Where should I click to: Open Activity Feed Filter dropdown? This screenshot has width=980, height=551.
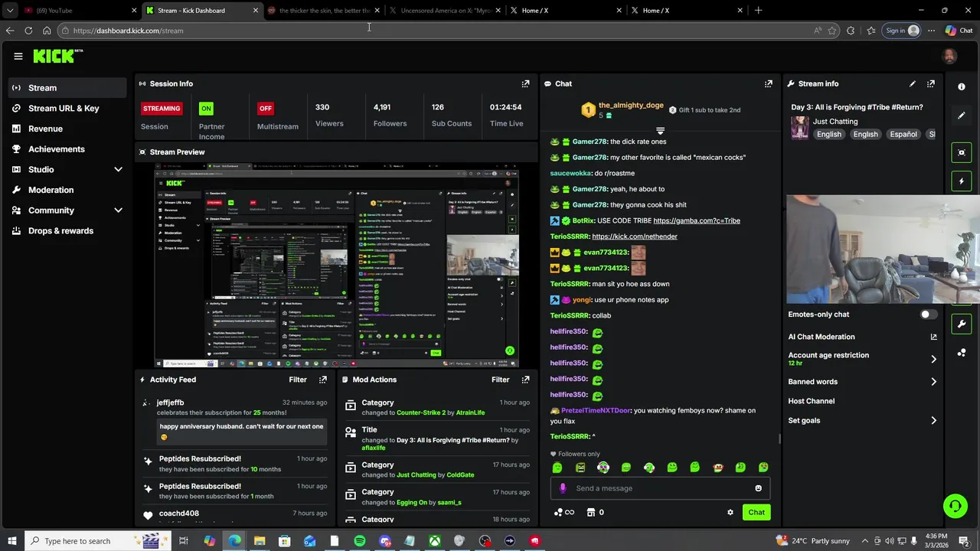[298, 380]
